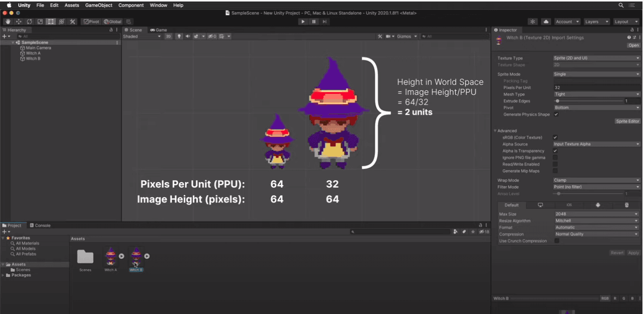Screen dimensions: 644x314
Task: Select the Rect transform tool
Action: point(51,21)
